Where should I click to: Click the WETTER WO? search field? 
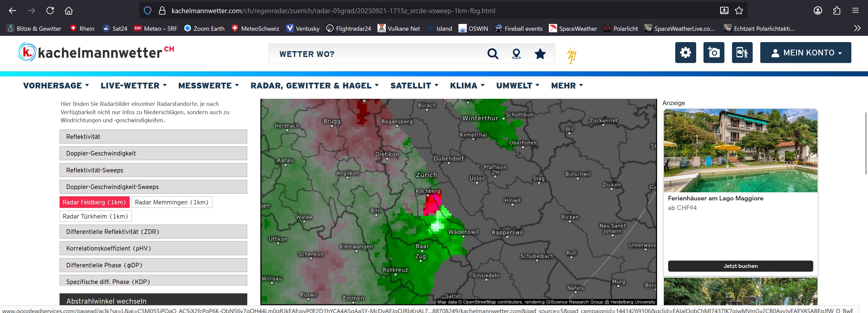(377, 54)
